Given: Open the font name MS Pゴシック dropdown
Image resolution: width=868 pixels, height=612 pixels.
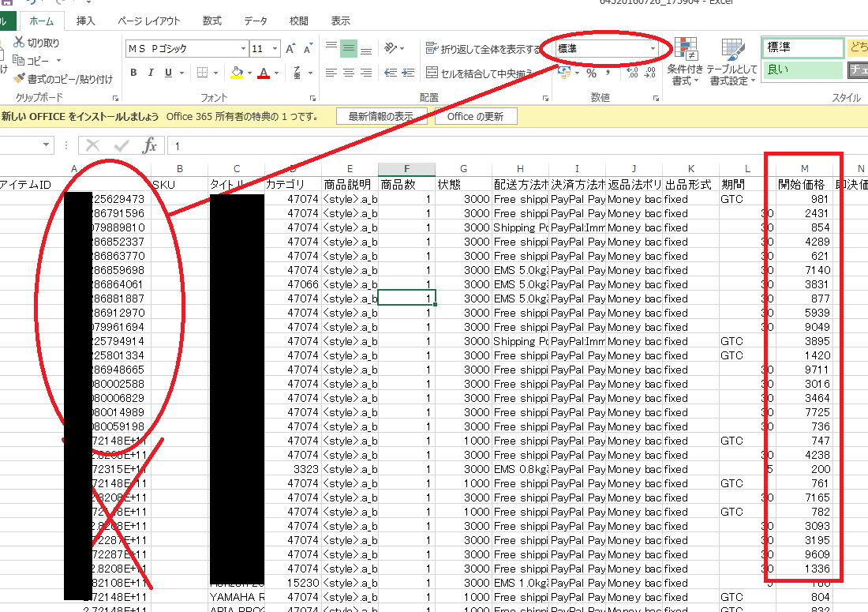Looking at the screenshot, I should [x=243, y=49].
